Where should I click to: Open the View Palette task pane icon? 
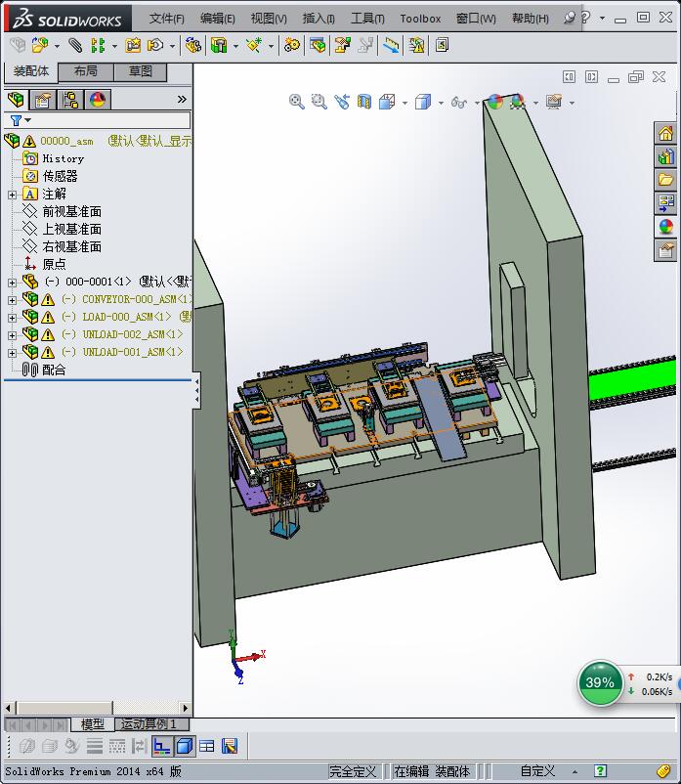coord(665,203)
